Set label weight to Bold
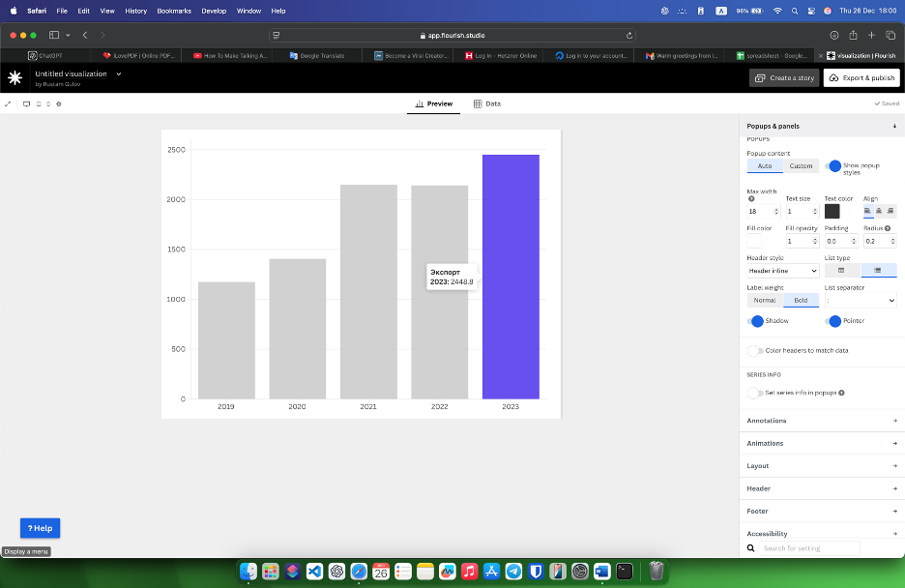Image resolution: width=905 pixels, height=588 pixels. (802, 300)
